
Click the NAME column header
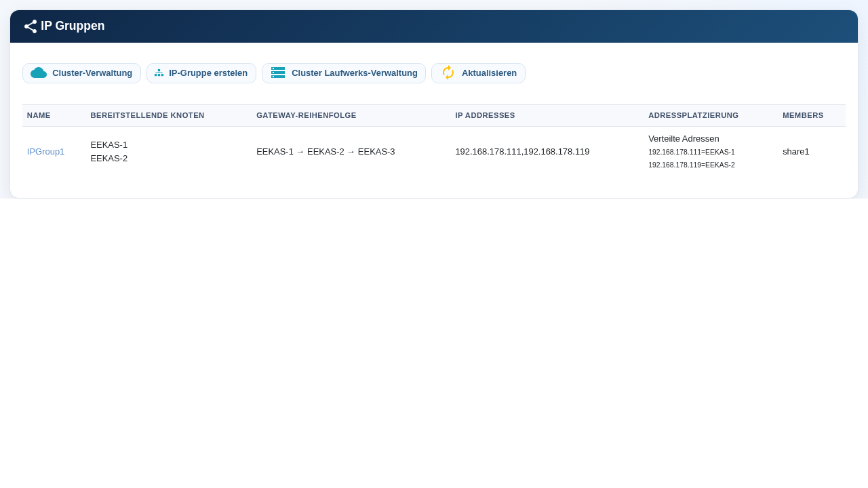39,115
